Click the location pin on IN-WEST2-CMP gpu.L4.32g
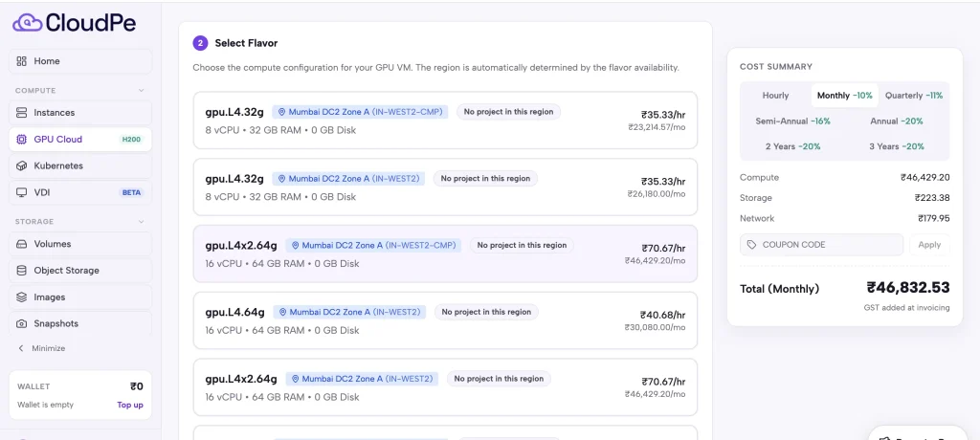The width and height of the screenshot is (980, 440). (281, 112)
